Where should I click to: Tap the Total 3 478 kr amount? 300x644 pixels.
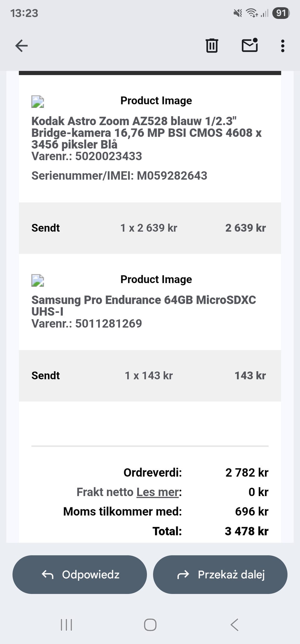(246, 531)
